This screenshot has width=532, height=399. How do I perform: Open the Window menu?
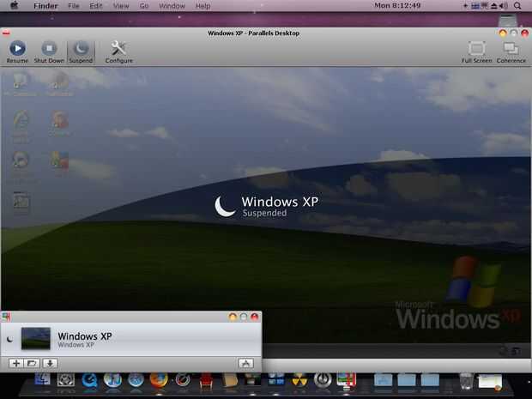(172, 6)
